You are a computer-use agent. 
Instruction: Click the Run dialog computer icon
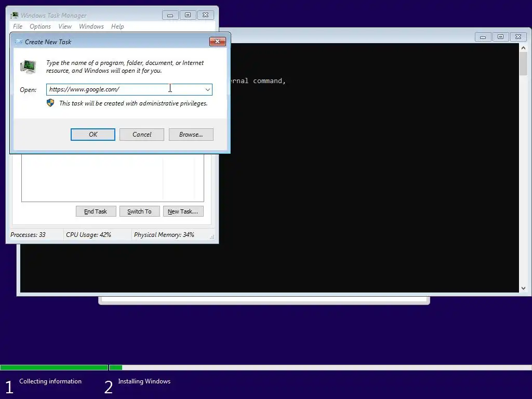pyautogui.click(x=29, y=66)
